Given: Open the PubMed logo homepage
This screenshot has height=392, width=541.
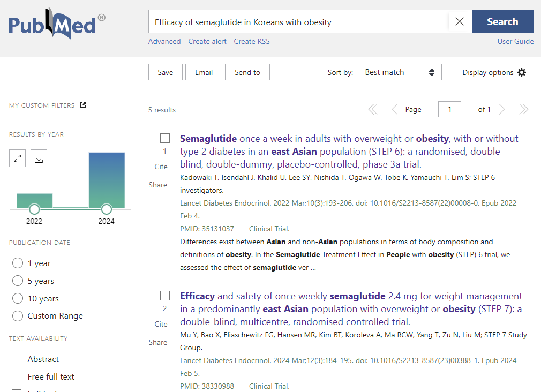Looking at the screenshot, I should click(57, 23).
